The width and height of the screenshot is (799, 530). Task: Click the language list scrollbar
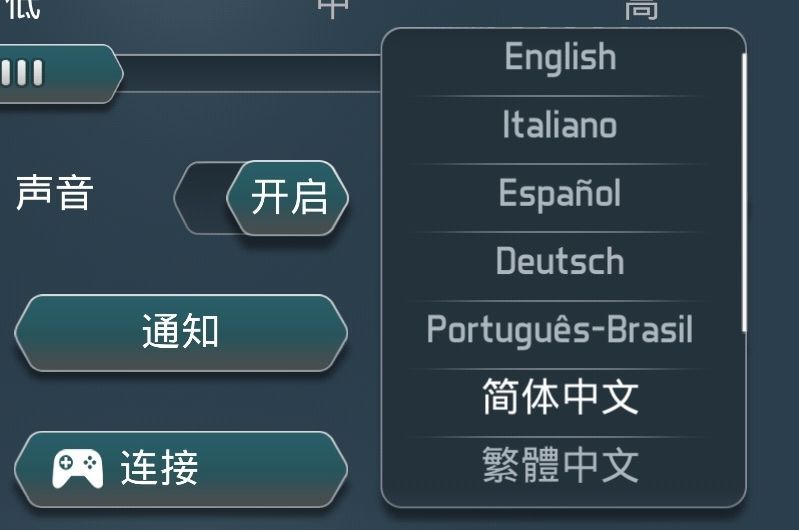point(743,190)
